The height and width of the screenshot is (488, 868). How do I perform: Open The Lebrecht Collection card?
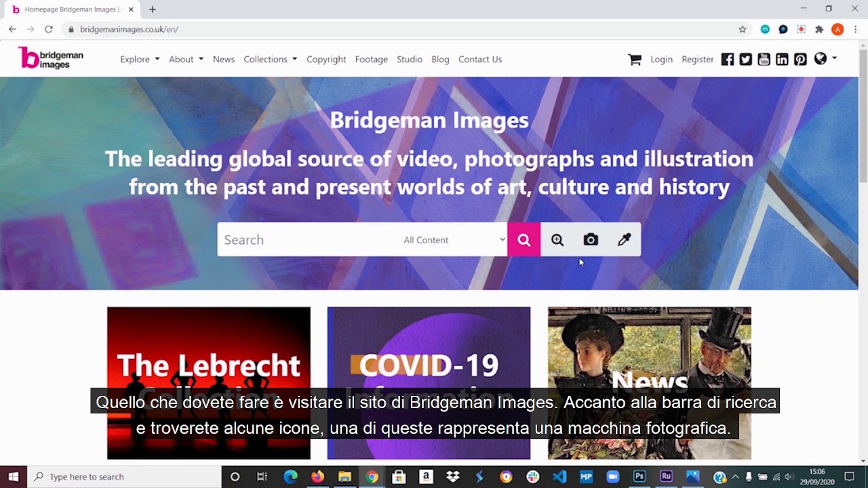[x=209, y=383]
